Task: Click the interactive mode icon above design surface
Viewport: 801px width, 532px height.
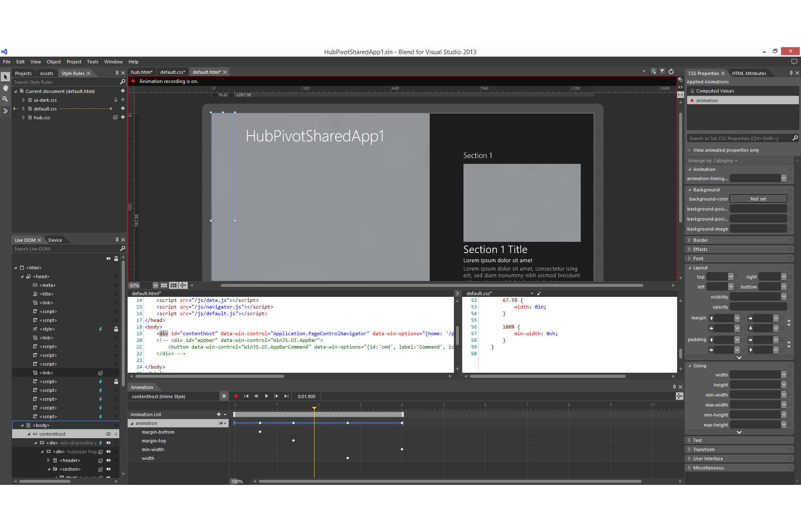Action: tap(653, 72)
